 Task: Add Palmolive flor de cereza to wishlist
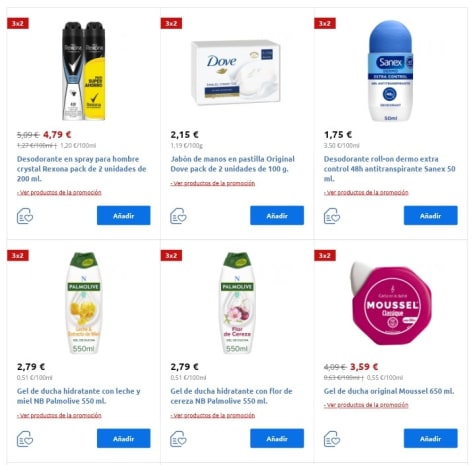[178, 439]
